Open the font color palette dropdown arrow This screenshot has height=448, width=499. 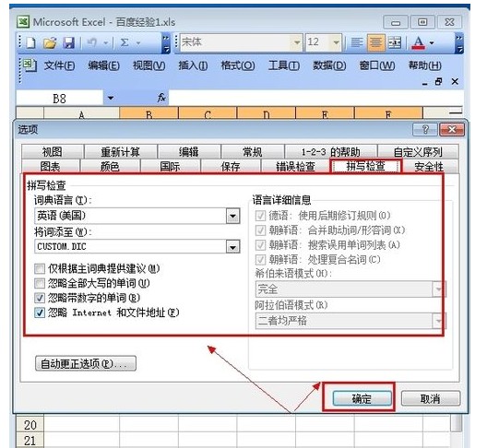coord(432,42)
